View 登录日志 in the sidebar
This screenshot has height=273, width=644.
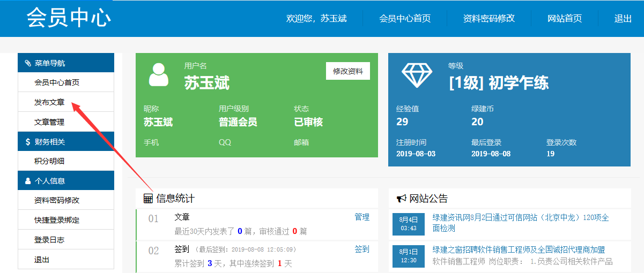point(49,240)
